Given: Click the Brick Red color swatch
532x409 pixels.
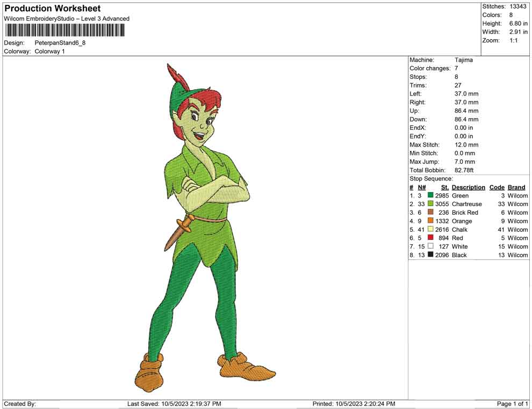Looking at the screenshot, I should click(430, 212).
